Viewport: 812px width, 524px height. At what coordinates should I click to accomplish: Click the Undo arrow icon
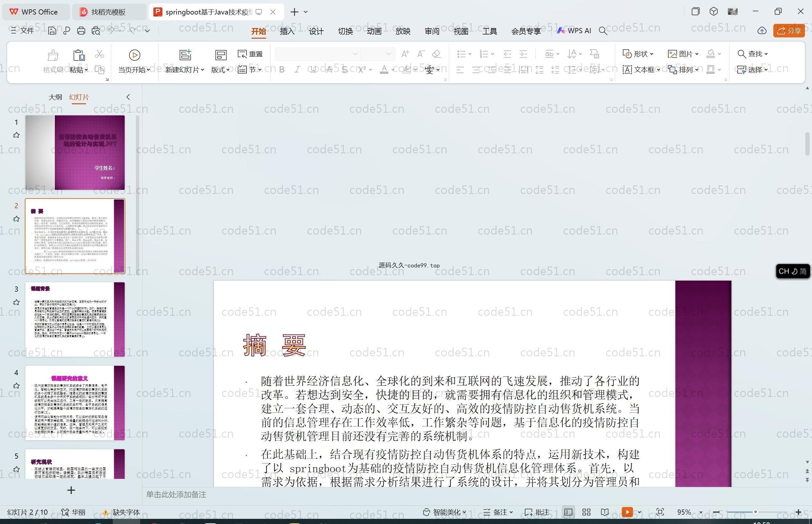(x=111, y=30)
